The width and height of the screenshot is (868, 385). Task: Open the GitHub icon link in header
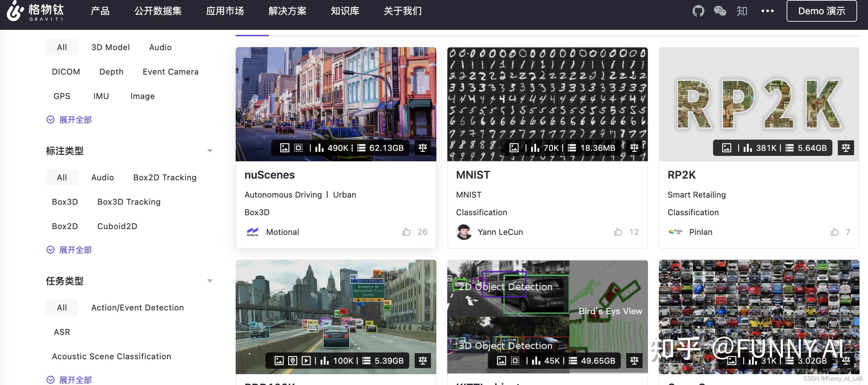pos(698,11)
